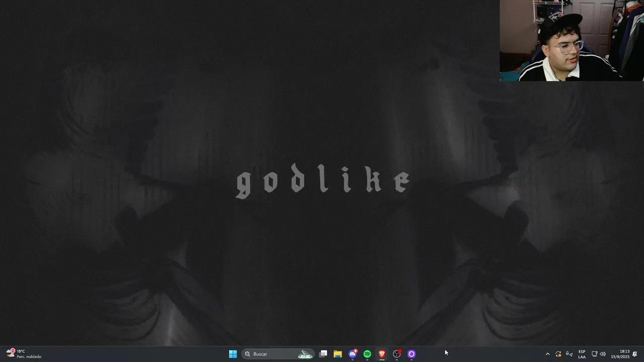The image size is (644, 362).
Task: Click the microphone and location tray icon
Action: click(x=569, y=354)
